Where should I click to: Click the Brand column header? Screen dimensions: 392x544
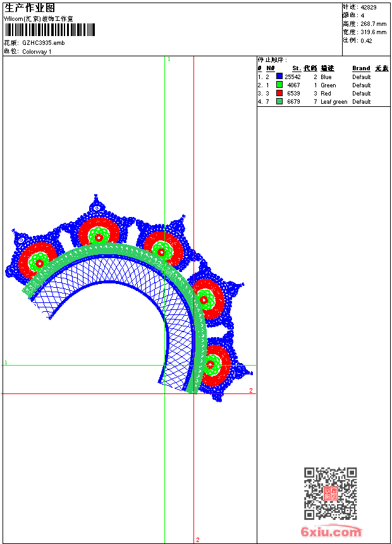click(x=361, y=68)
